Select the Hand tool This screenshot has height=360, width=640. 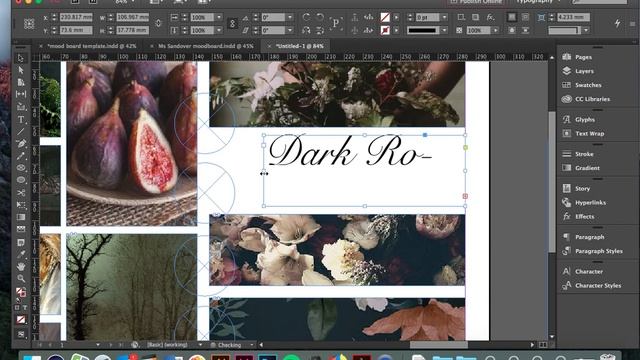coord(21,266)
